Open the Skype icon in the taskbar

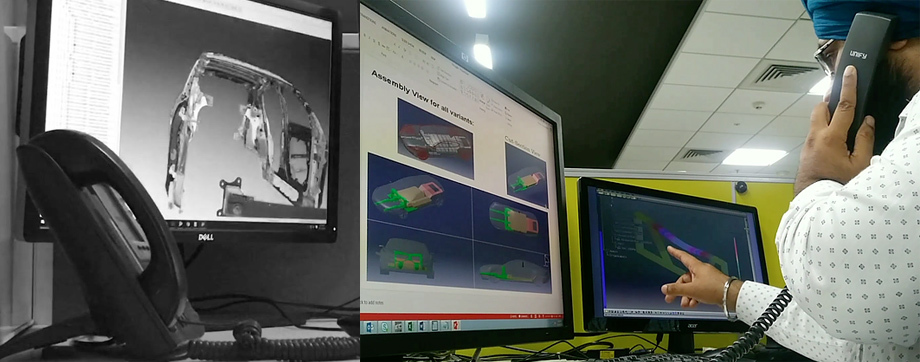384,327
